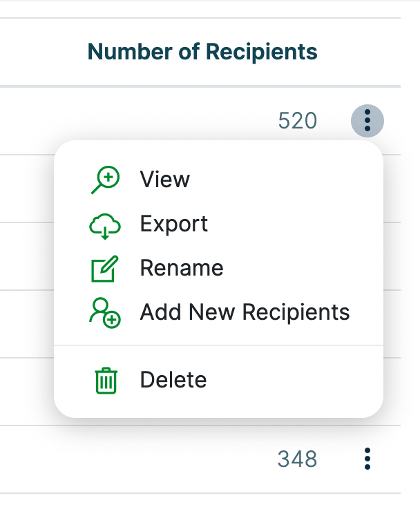
Task: Select View from the context menu
Action: tap(164, 180)
